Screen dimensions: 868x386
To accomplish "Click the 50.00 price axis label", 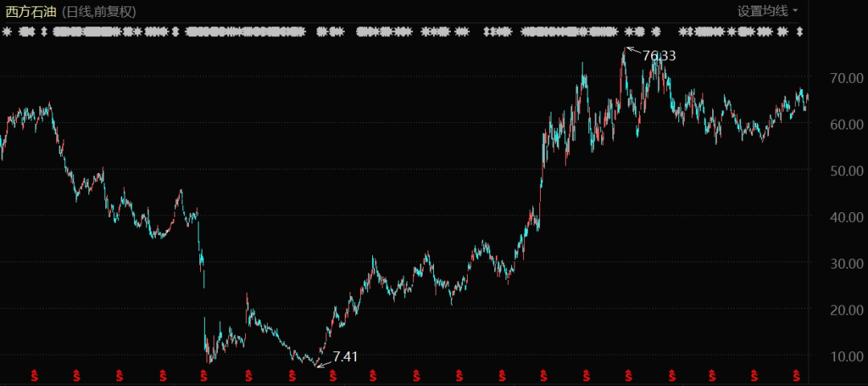I will tap(849, 171).
